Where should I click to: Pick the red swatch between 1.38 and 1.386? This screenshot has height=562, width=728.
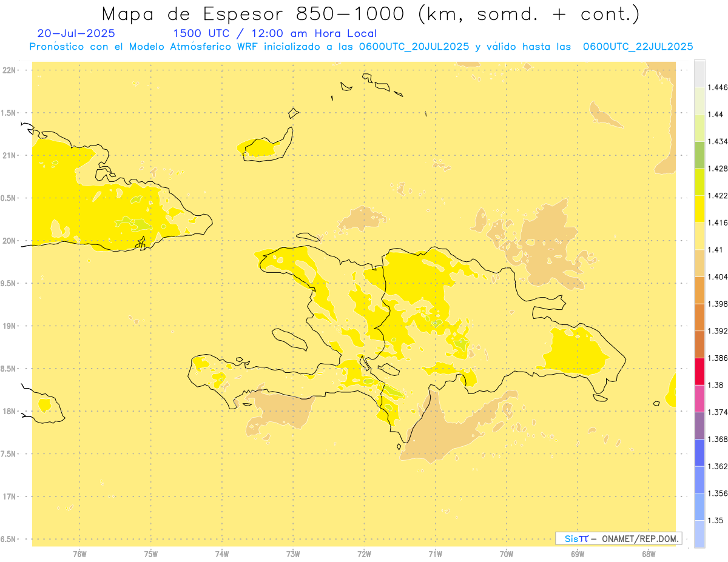tap(699, 371)
